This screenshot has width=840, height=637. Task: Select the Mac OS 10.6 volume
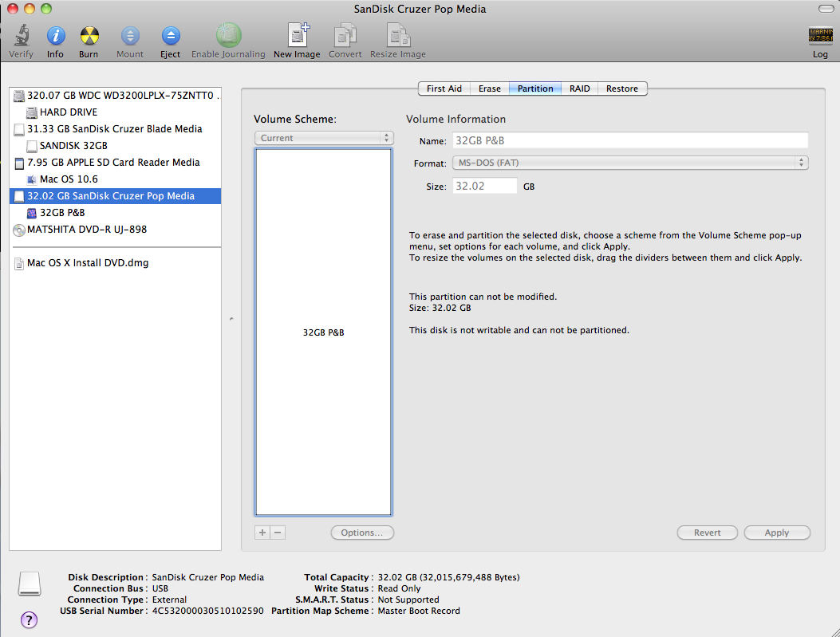pyautogui.click(x=115, y=179)
